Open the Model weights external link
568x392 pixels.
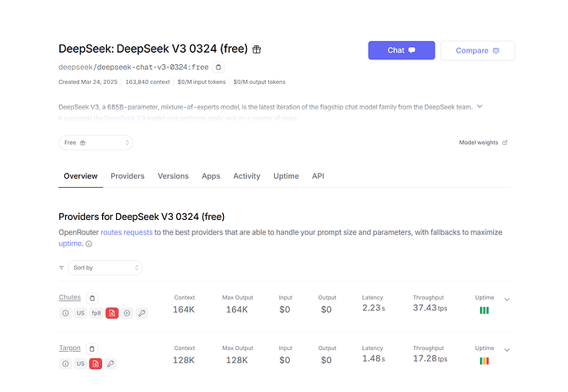(x=483, y=142)
